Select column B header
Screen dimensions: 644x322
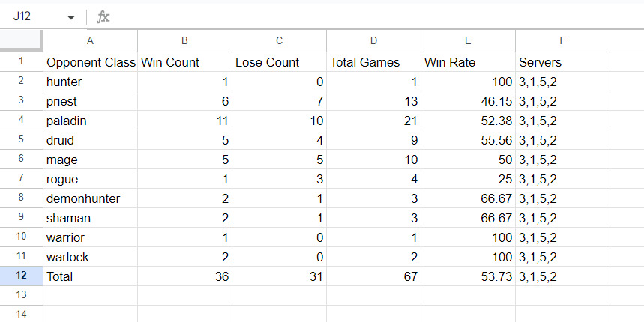coord(184,40)
